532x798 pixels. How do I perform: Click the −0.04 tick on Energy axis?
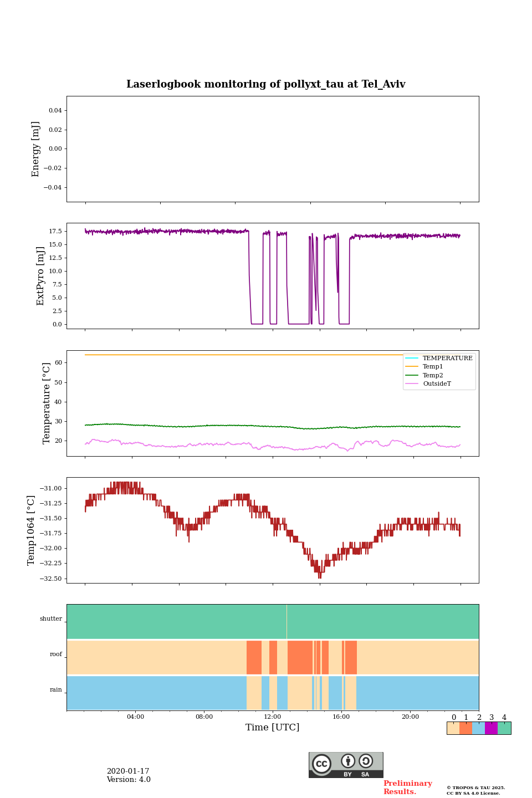coord(53,187)
